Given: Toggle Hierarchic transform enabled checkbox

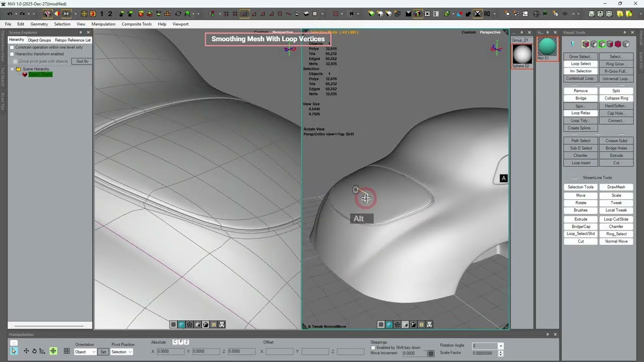Looking at the screenshot, I should 12,54.
